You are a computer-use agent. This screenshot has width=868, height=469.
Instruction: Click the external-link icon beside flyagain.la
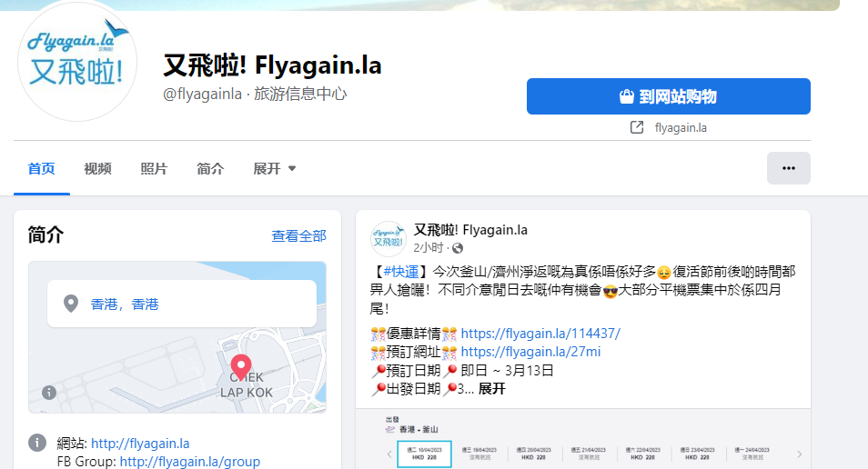(637, 128)
